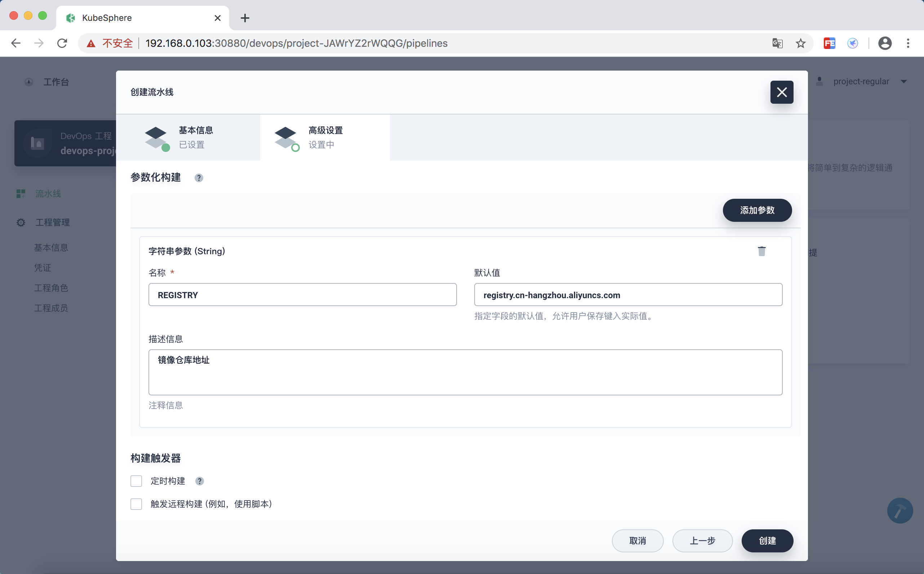Delete the String parameter with trash icon
The height and width of the screenshot is (574, 924).
761,251
